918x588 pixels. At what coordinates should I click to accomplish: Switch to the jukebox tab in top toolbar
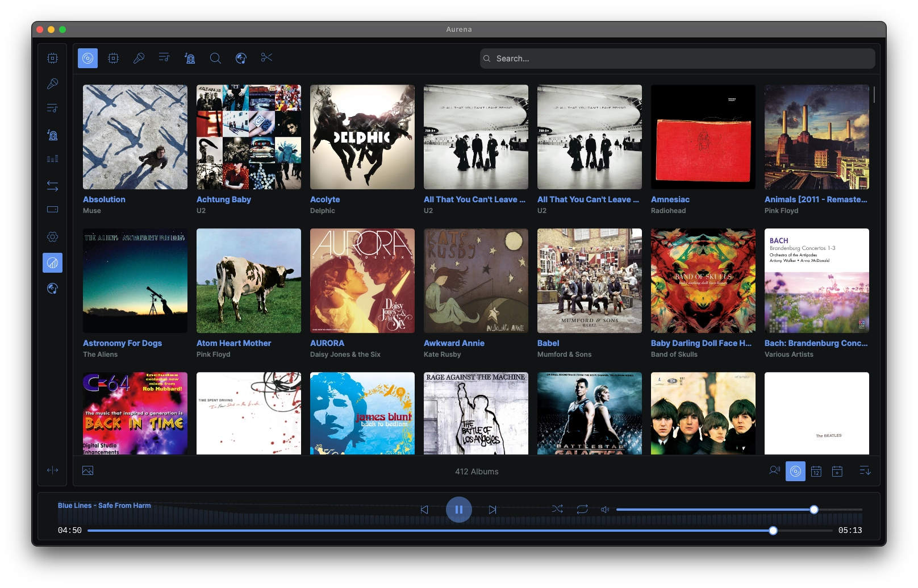[190, 58]
